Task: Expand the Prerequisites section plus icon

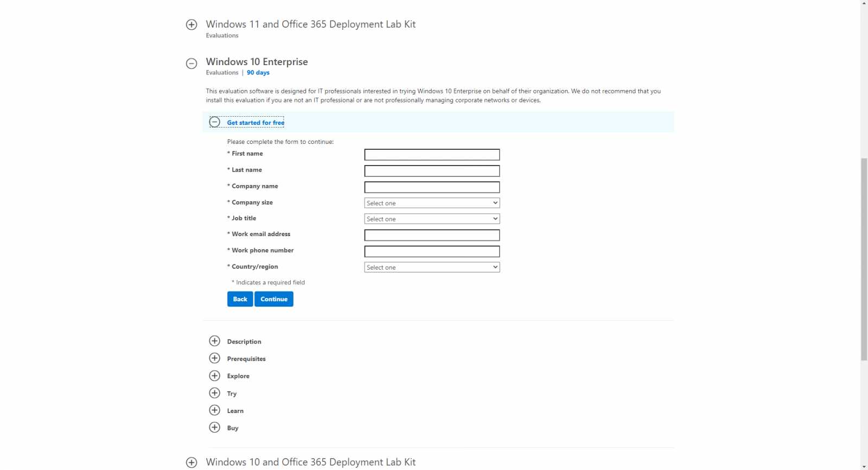Action: click(x=215, y=358)
